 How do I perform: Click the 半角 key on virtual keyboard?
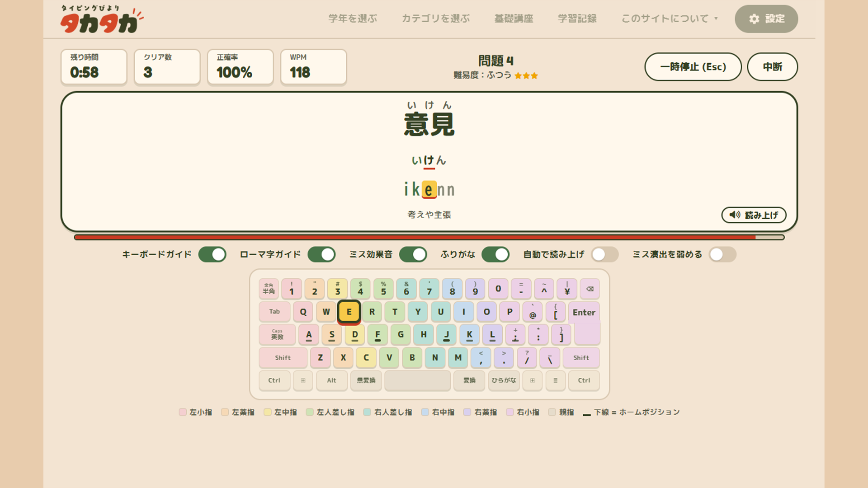pos(269,289)
